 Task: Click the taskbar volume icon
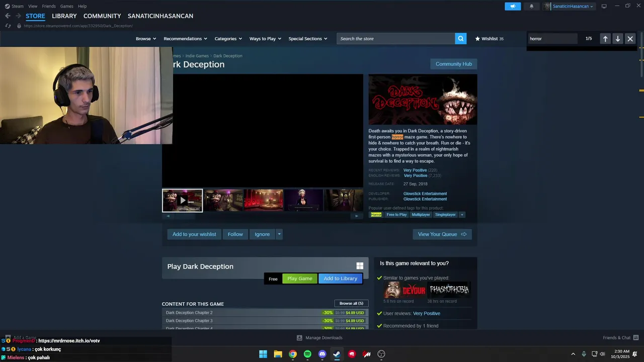[602, 354]
